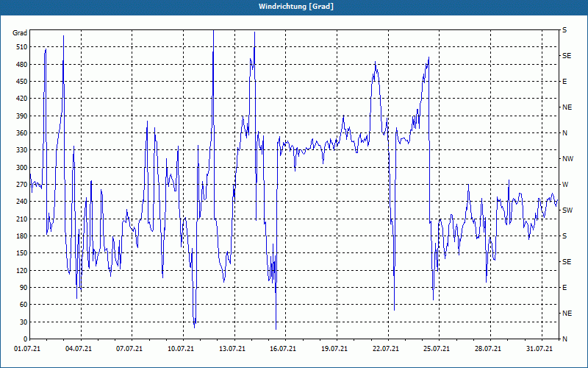Select the 60 value on the degree axis

coord(24,305)
